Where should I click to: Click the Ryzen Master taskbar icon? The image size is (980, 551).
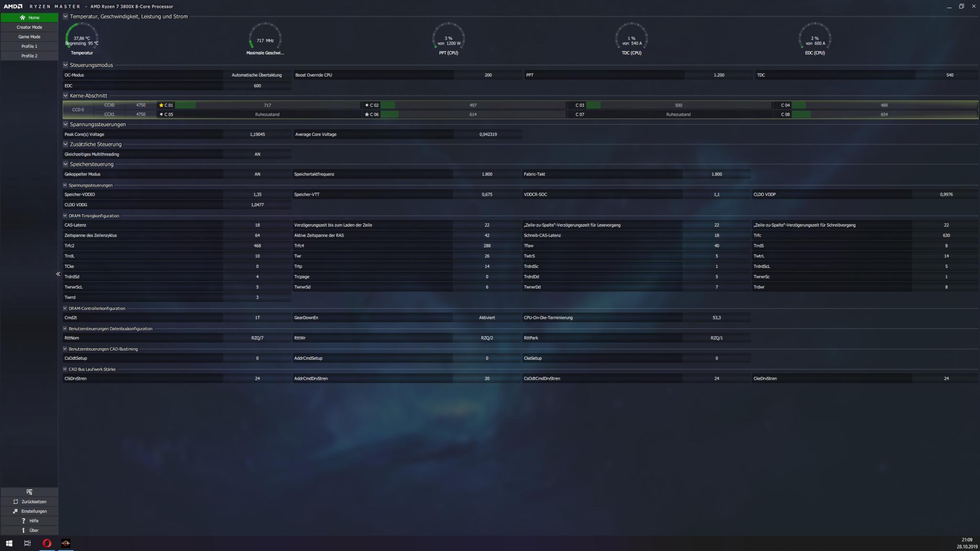point(66,543)
